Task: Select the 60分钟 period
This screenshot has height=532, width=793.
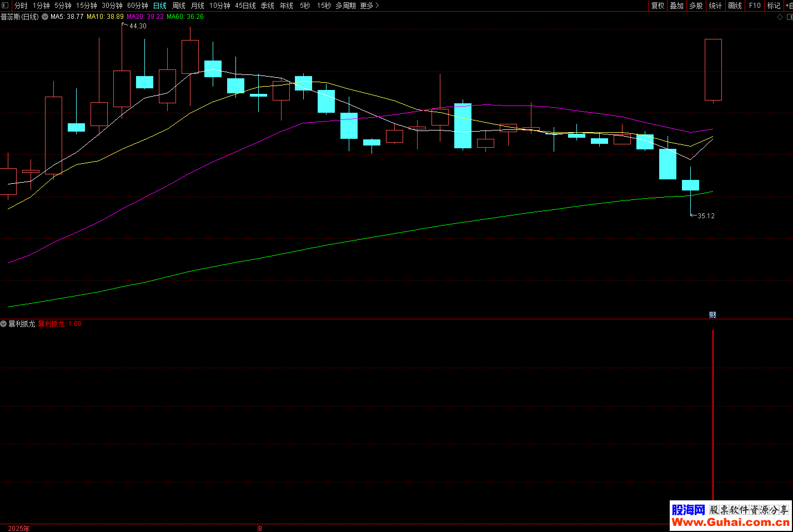Action: 138,6
